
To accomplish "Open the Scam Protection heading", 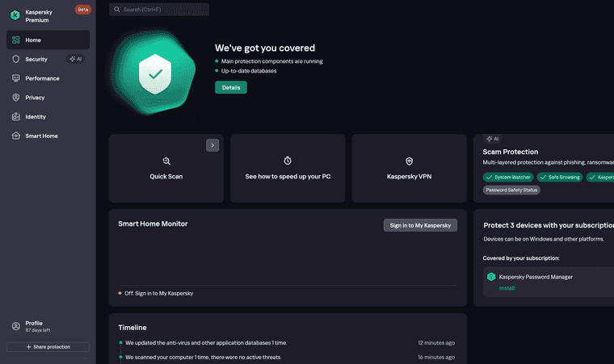I will click(x=511, y=152).
